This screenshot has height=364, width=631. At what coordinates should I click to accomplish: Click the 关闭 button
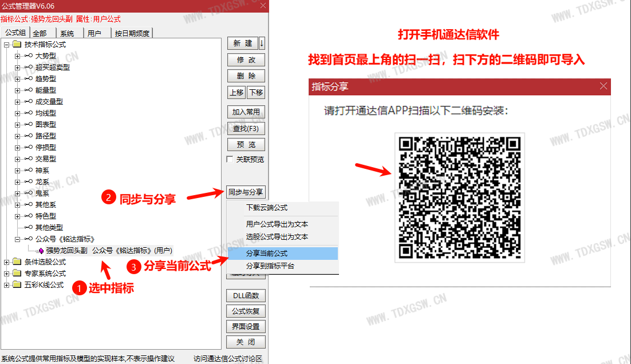(246, 342)
